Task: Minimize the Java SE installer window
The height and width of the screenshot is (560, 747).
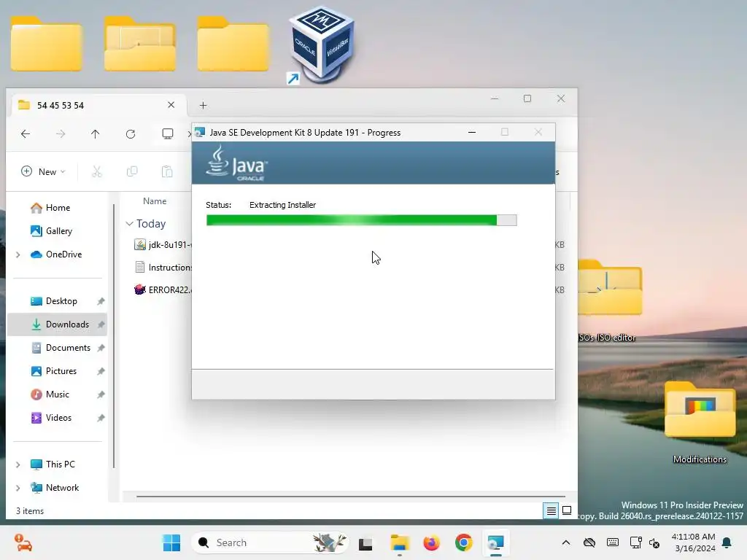Action: click(472, 133)
